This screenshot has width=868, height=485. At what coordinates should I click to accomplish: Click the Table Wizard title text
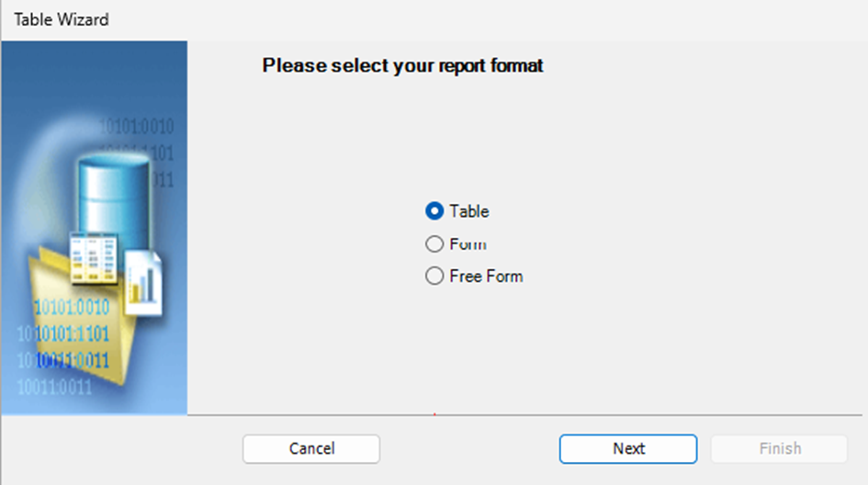pos(62,19)
